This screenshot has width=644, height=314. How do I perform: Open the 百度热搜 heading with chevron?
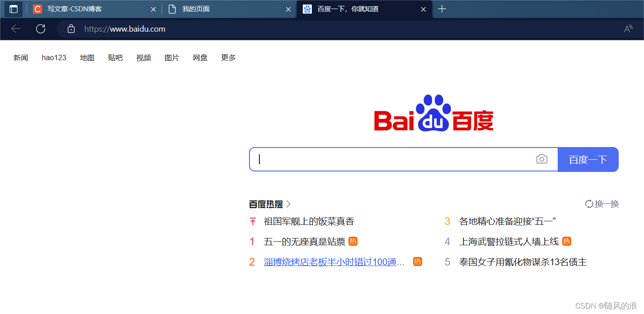pos(270,204)
